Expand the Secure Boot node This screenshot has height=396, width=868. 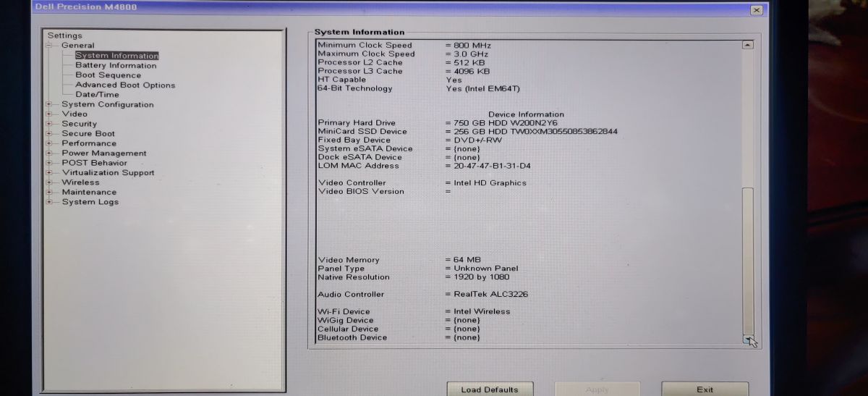(49, 133)
